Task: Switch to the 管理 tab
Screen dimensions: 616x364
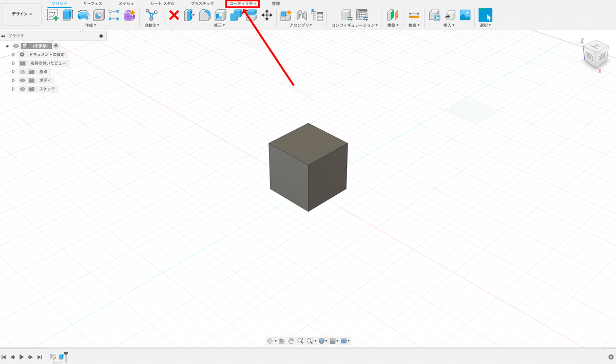Action: point(276,4)
